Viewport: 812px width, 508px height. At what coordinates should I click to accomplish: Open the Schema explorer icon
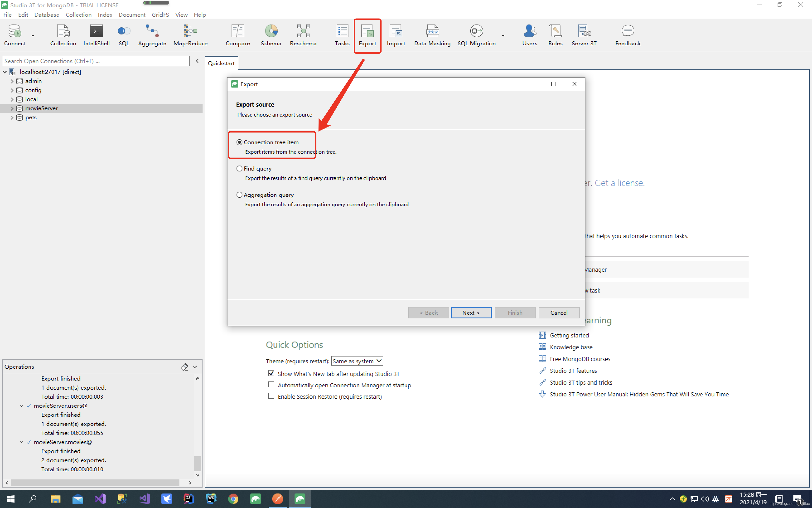pos(271,35)
